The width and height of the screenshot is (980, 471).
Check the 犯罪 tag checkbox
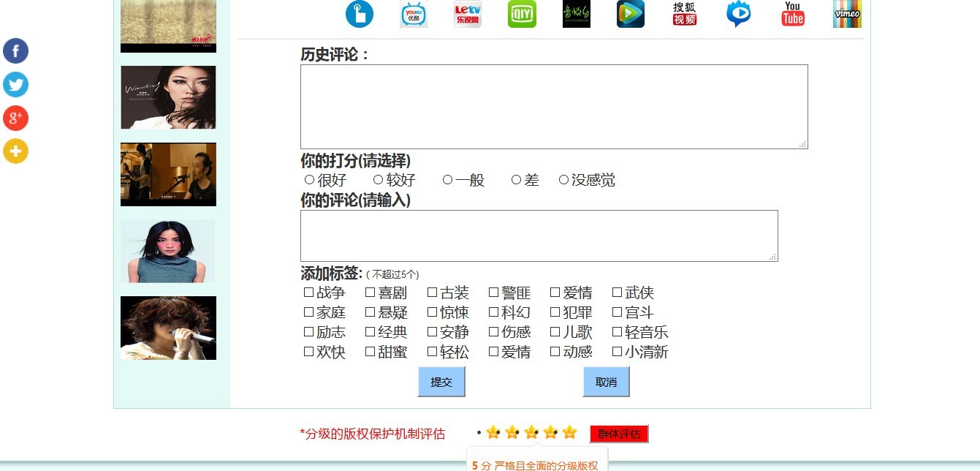pyautogui.click(x=555, y=312)
